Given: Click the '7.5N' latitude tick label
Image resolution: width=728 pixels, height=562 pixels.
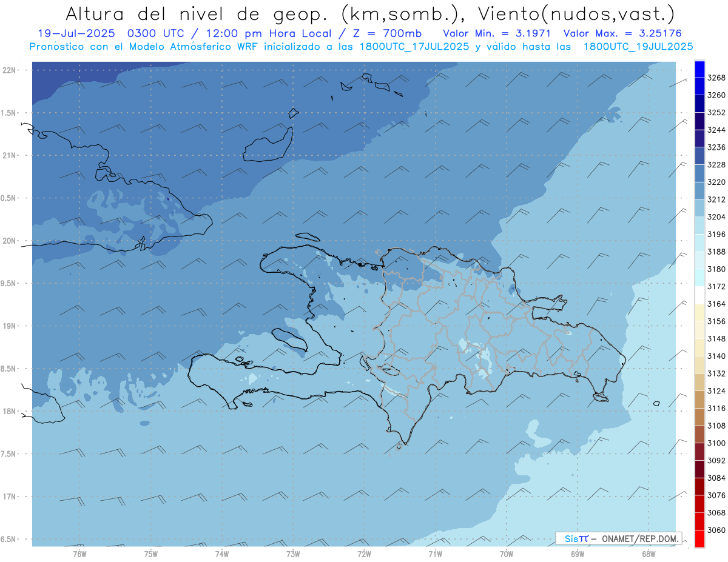Looking at the screenshot, I should (x=9, y=454).
